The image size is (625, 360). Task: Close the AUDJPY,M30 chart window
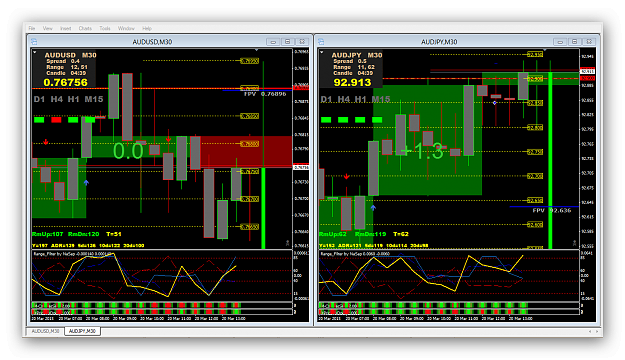click(x=589, y=42)
